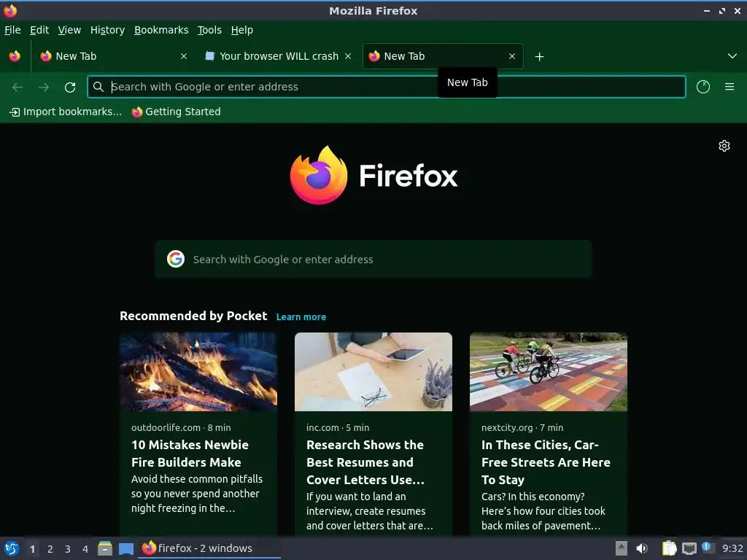
Task: Open the application hamburger menu
Action: tap(729, 87)
